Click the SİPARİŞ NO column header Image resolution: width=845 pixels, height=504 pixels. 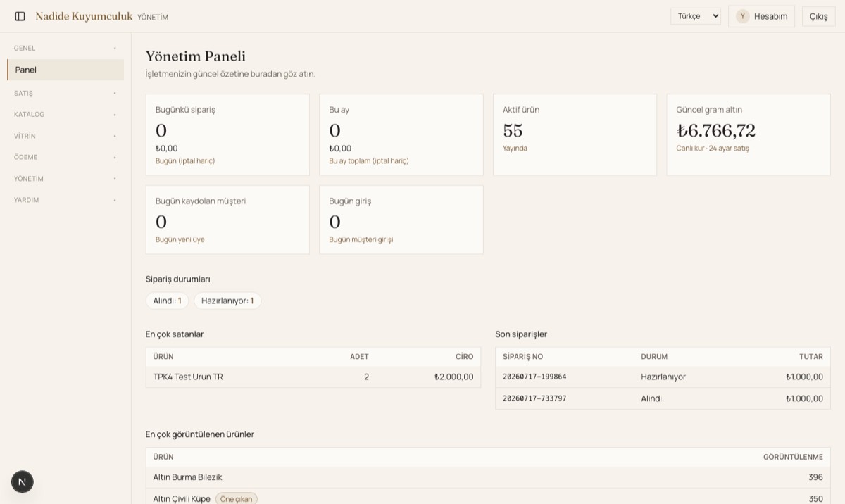click(522, 357)
